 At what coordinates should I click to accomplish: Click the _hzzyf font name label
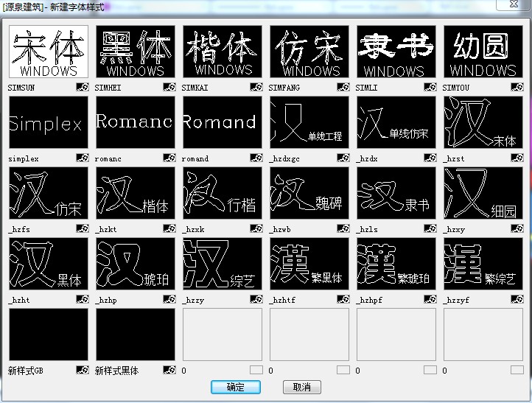click(455, 300)
